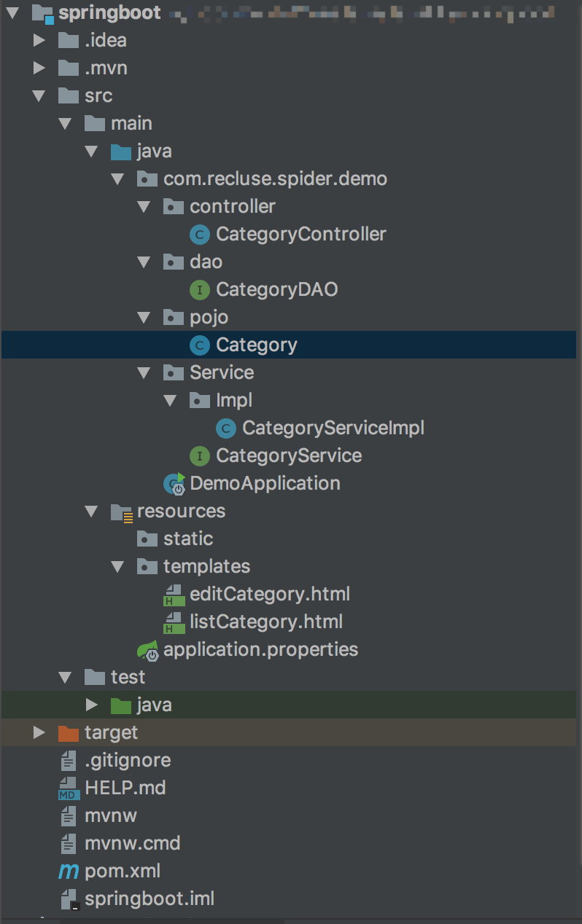582x924 pixels.
Task: Expand the java folder under test
Action: tap(91, 705)
